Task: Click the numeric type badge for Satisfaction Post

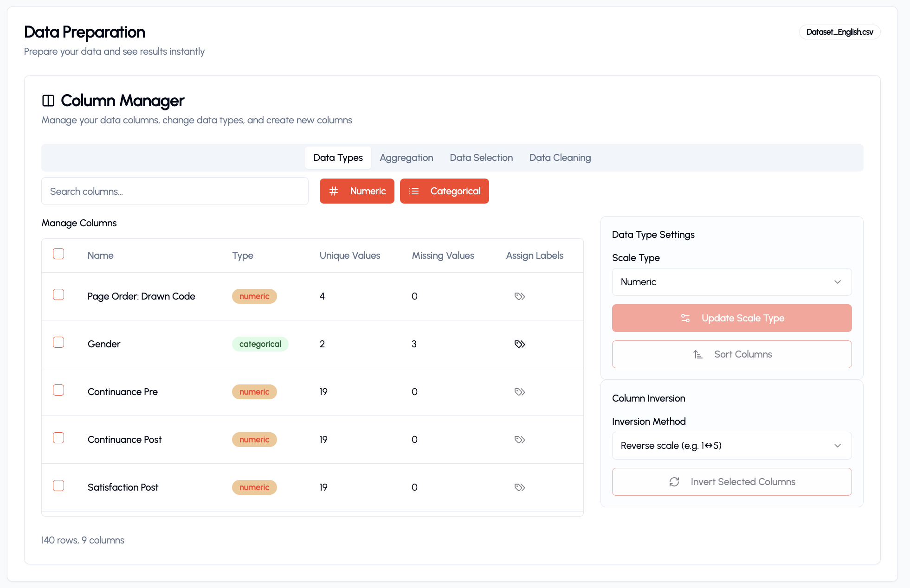Action: point(254,487)
